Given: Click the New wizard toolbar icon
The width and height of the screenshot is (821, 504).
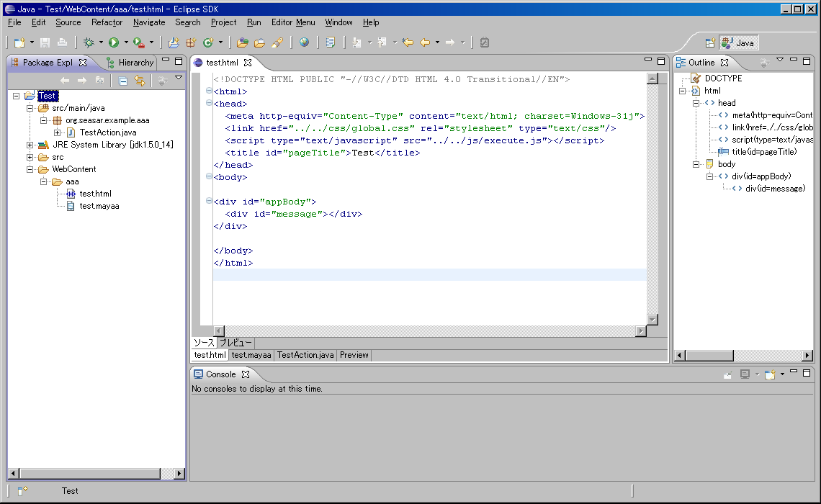Looking at the screenshot, I should click(19, 42).
